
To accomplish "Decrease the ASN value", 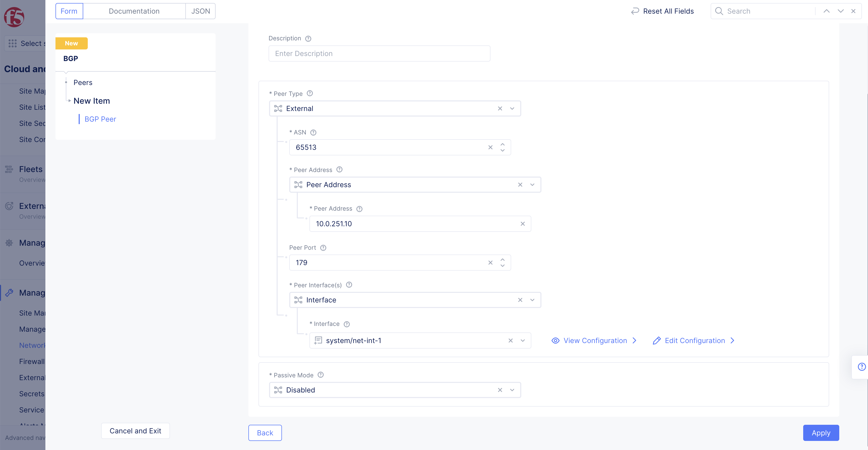I will coord(502,150).
